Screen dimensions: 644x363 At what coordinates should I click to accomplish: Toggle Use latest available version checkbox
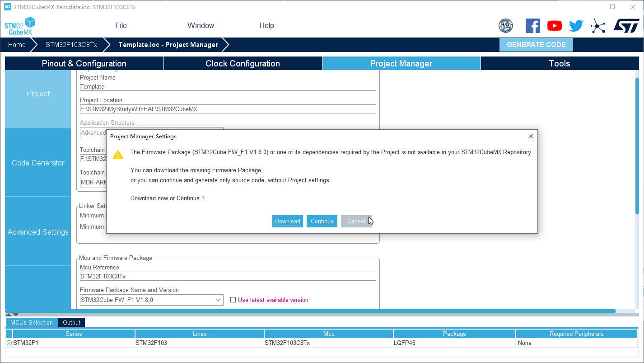[x=233, y=300]
